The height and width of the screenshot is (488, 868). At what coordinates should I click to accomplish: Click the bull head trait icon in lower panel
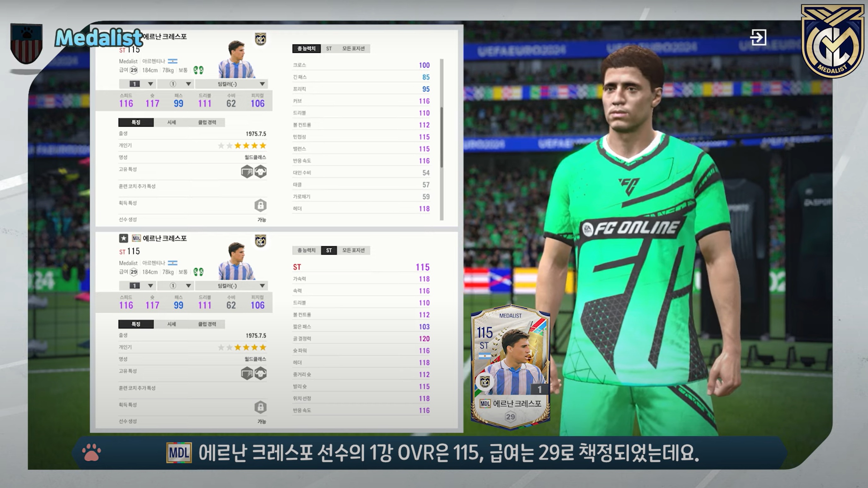(x=260, y=374)
